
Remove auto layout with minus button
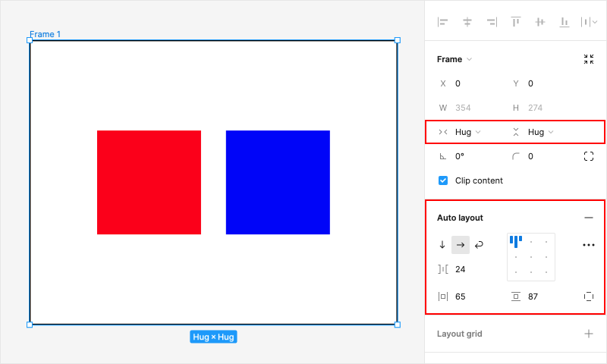(589, 218)
